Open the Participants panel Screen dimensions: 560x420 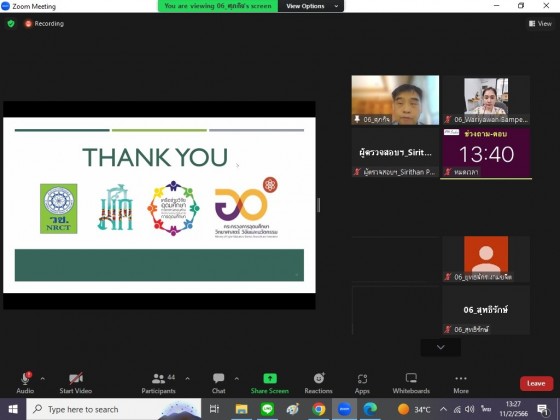[159, 383]
